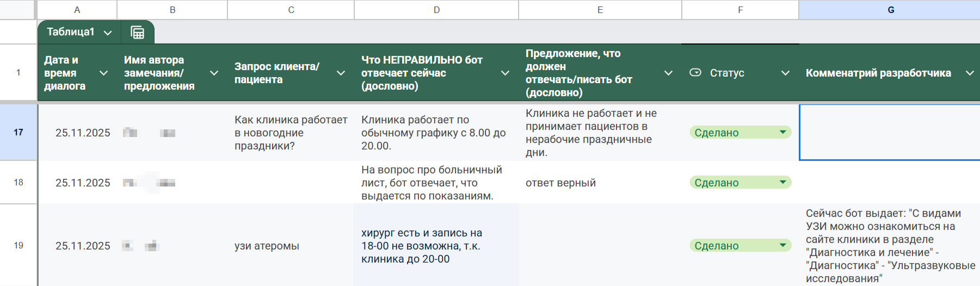The image size is (980, 286).
Task: Open filter dropdown for Дата и время диалога
Action: point(103,73)
